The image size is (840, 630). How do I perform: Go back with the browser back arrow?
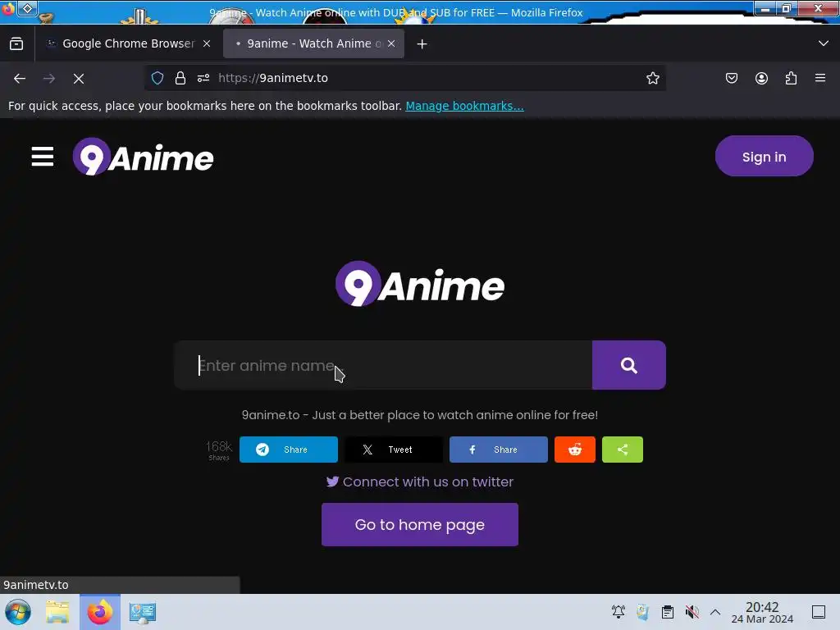pos(20,78)
